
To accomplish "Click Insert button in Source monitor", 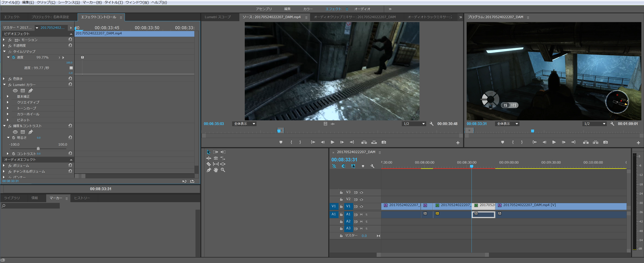I will coord(364,142).
